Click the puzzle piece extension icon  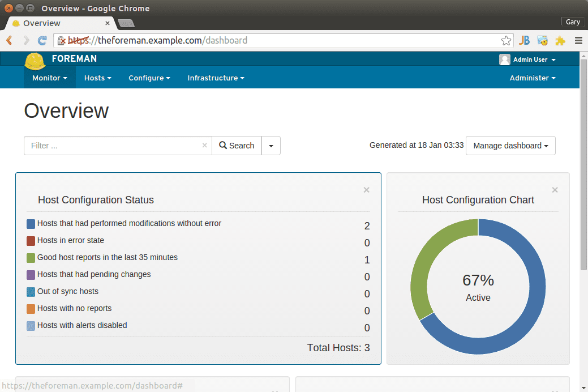coord(560,40)
